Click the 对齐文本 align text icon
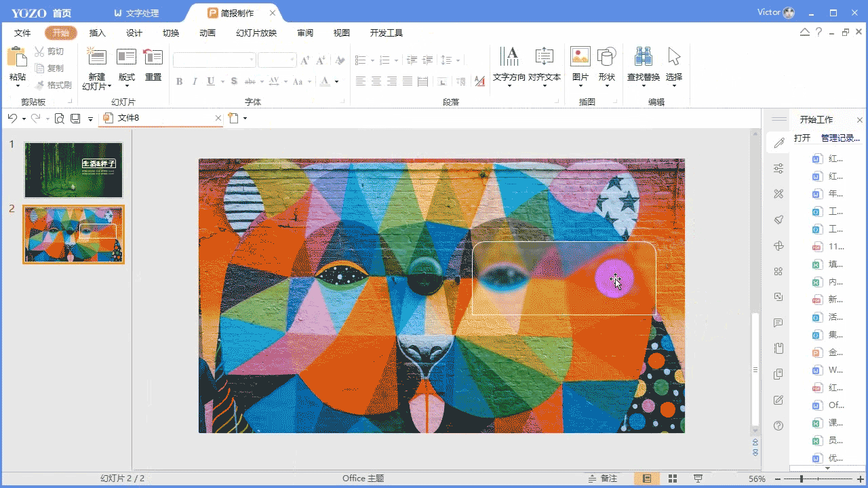The width and height of the screenshot is (868, 488). pyautogui.click(x=545, y=57)
